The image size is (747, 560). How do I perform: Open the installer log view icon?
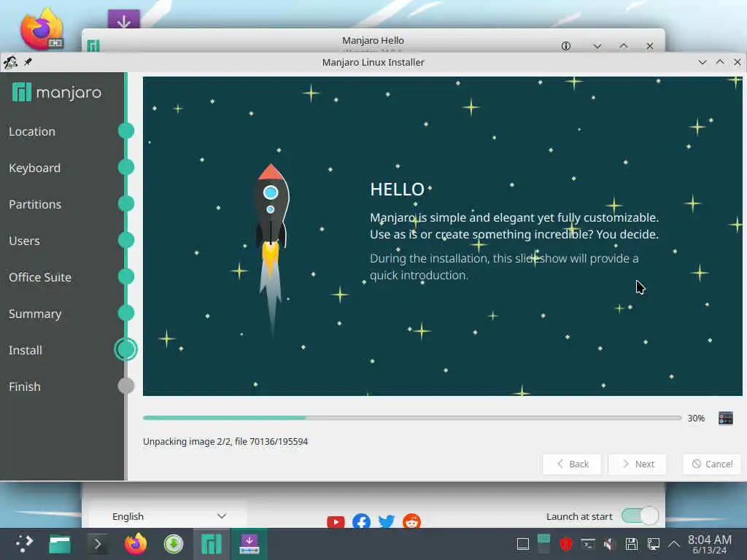[725, 418]
